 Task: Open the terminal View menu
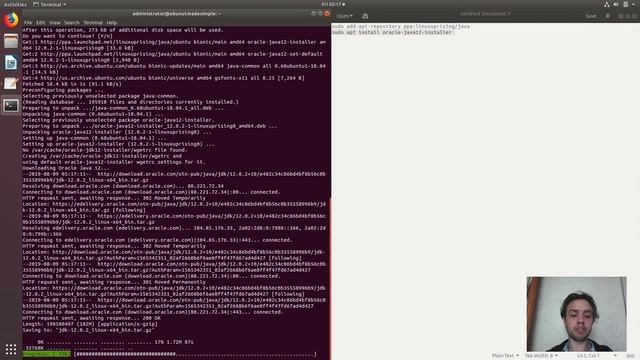(x=55, y=23)
